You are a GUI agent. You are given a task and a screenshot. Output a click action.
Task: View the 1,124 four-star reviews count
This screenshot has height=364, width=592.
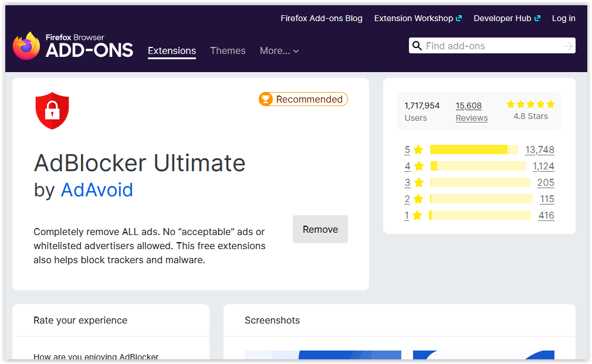543,166
